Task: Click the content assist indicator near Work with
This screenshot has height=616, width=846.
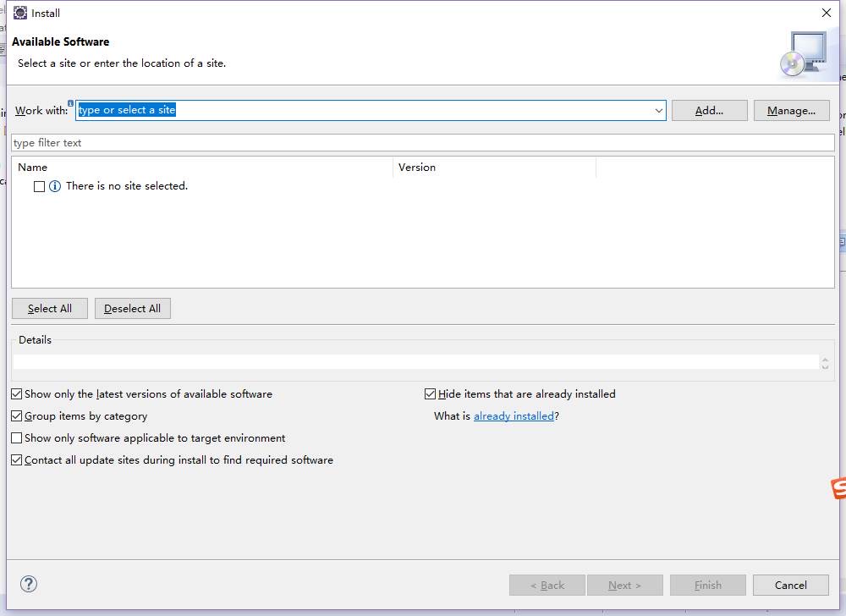Action: tap(71, 103)
